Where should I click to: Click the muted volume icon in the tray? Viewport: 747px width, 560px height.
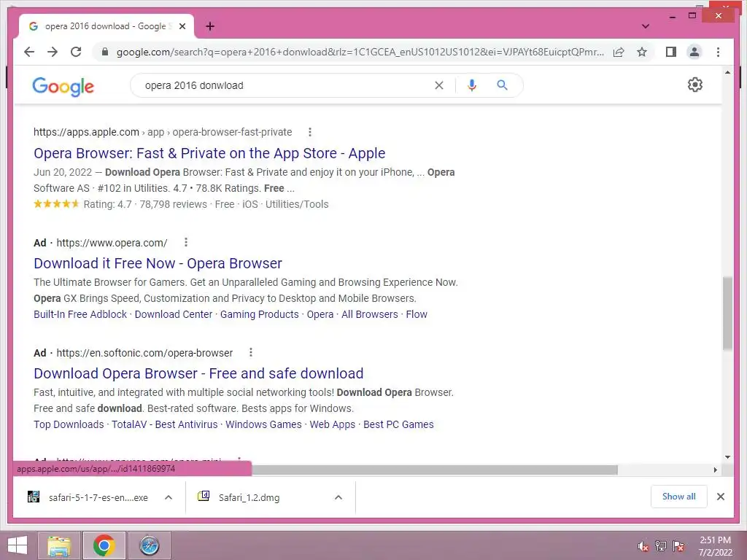click(643, 546)
